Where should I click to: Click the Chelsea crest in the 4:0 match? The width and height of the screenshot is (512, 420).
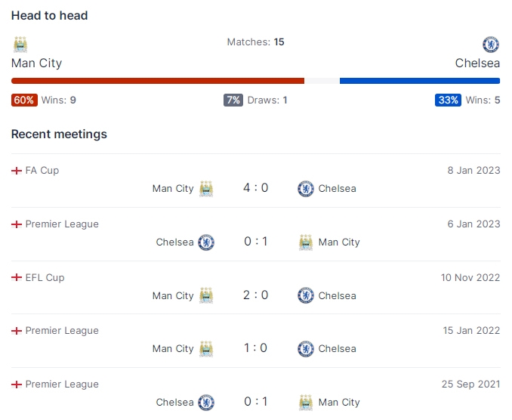coord(306,189)
